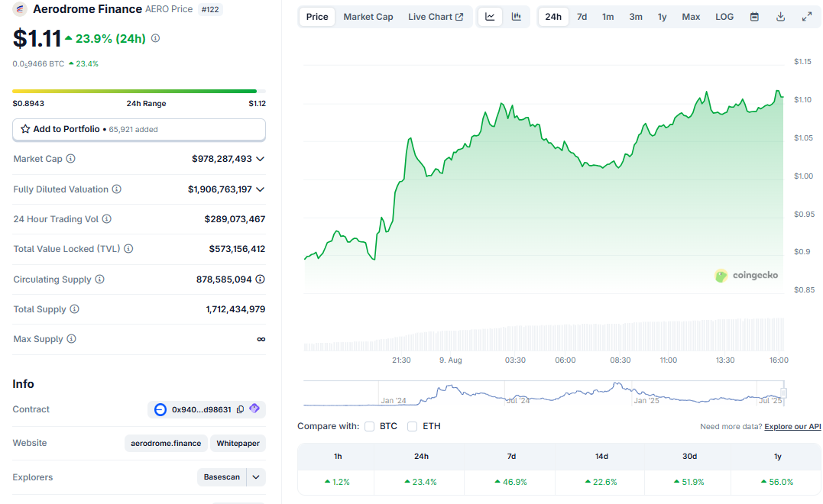Image resolution: width=823 pixels, height=504 pixels.
Task: Switch to line chart view icon
Action: pyautogui.click(x=490, y=17)
